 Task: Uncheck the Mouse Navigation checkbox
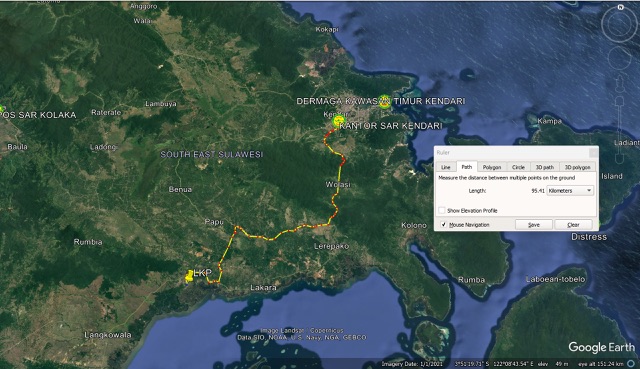[x=443, y=225]
